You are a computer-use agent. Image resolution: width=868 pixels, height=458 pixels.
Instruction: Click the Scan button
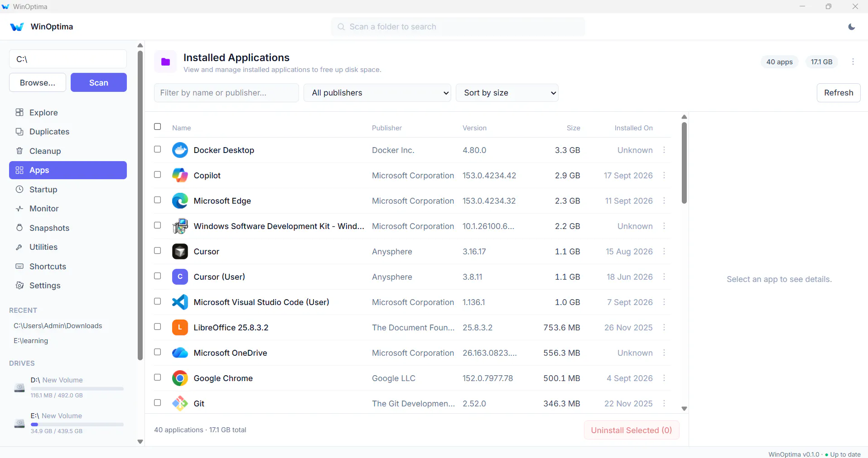(99, 82)
